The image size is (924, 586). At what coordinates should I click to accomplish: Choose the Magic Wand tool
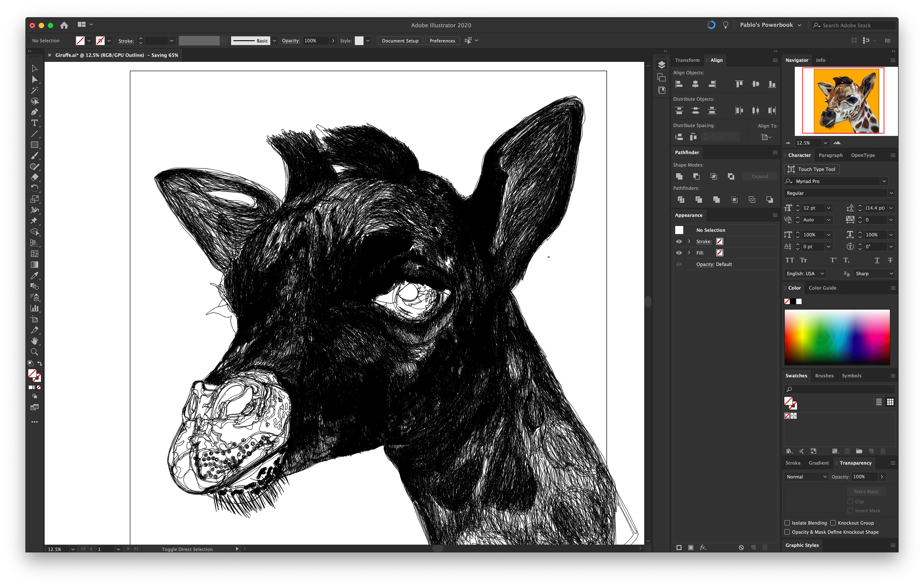[34, 90]
